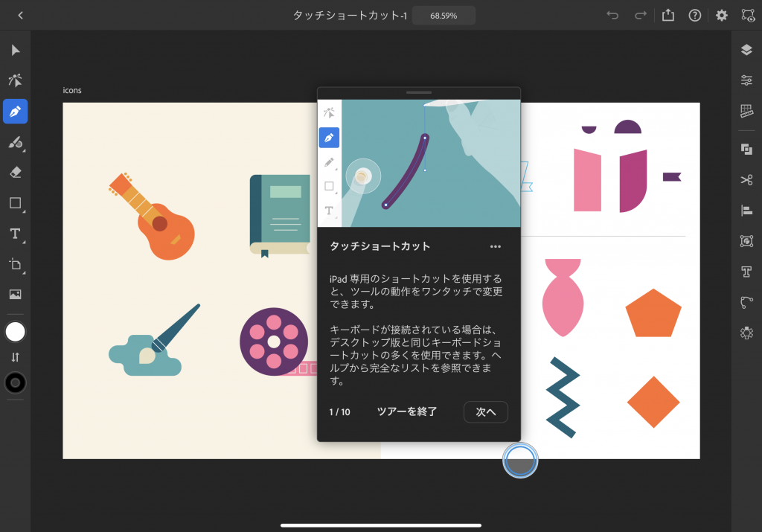Open the Properties panel sliders icon
Viewport: 762px width, 532px height.
(x=746, y=80)
